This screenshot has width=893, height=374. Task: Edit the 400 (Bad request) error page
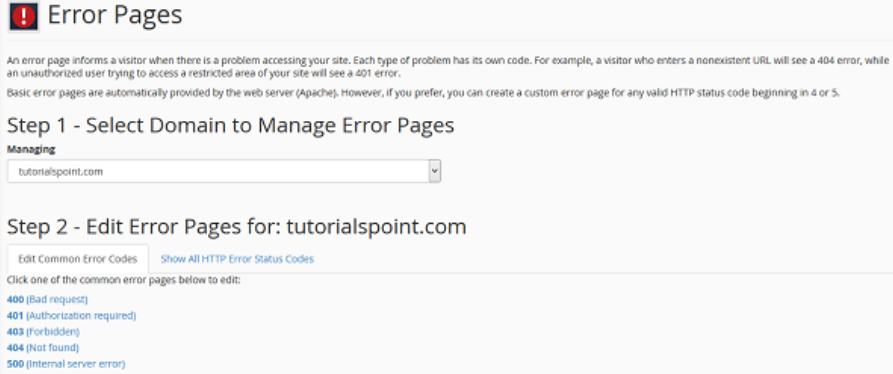47,299
